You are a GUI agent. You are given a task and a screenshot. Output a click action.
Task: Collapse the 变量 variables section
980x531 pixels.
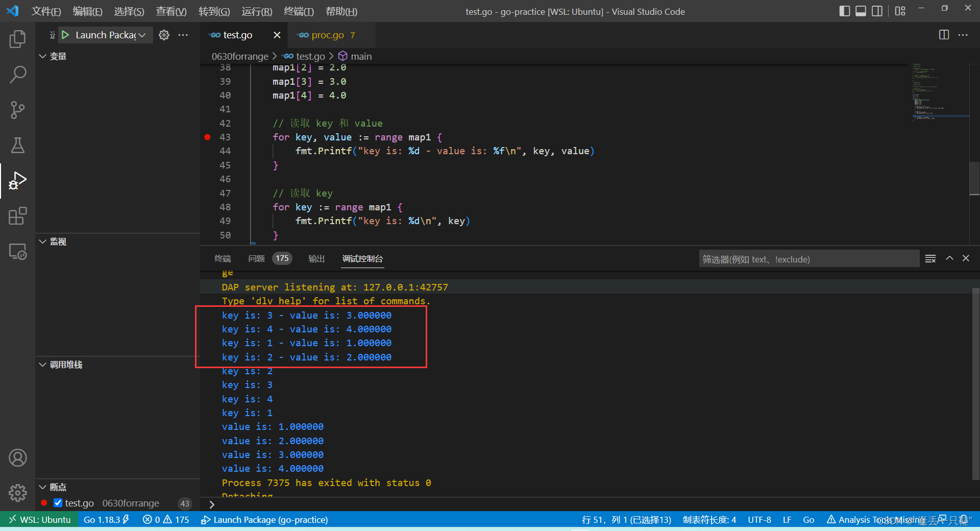click(42, 56)
